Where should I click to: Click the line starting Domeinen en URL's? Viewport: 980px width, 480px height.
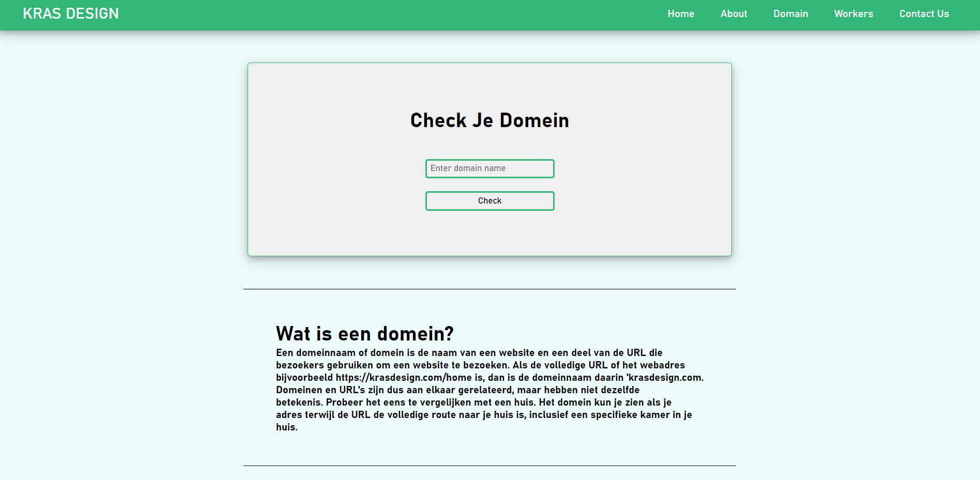(457, 390)
